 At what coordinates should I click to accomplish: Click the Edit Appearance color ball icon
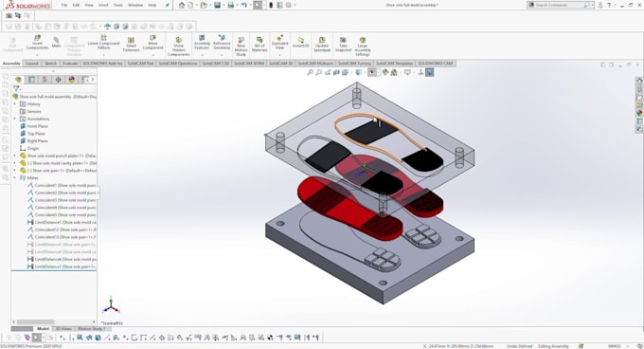pos(385,72)
